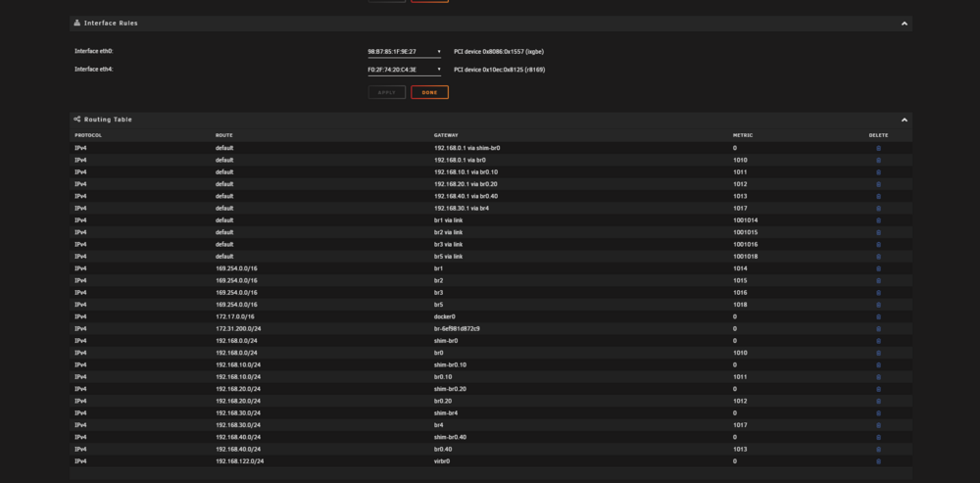Open the Interface eth4 MAC address dropdown
The image size is (980, 483).
[x=405, y=70]
